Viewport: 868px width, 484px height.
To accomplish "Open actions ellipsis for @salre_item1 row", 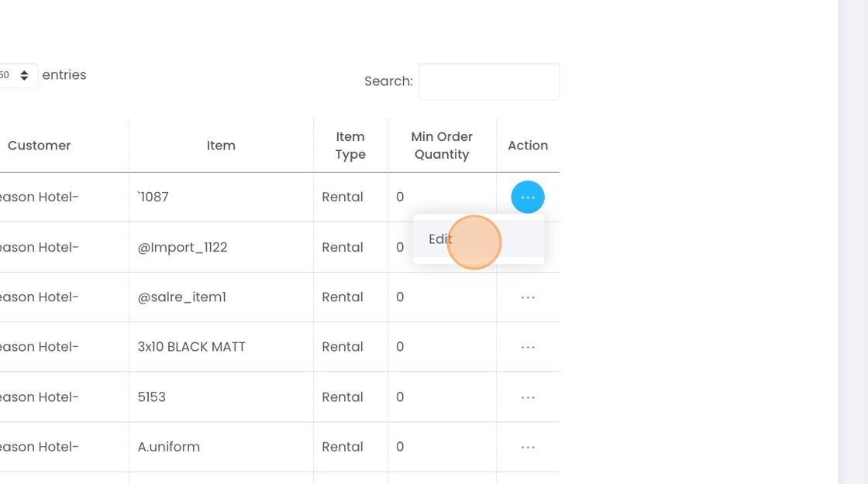I will (x=528, y=297).
